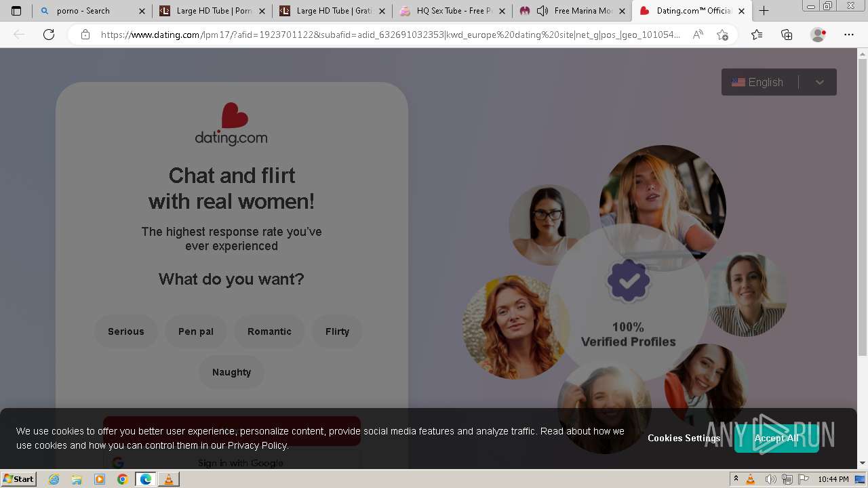868x488 pixels.
Task: Close the 'porno - Search' tab
Action: pos(142,11)
